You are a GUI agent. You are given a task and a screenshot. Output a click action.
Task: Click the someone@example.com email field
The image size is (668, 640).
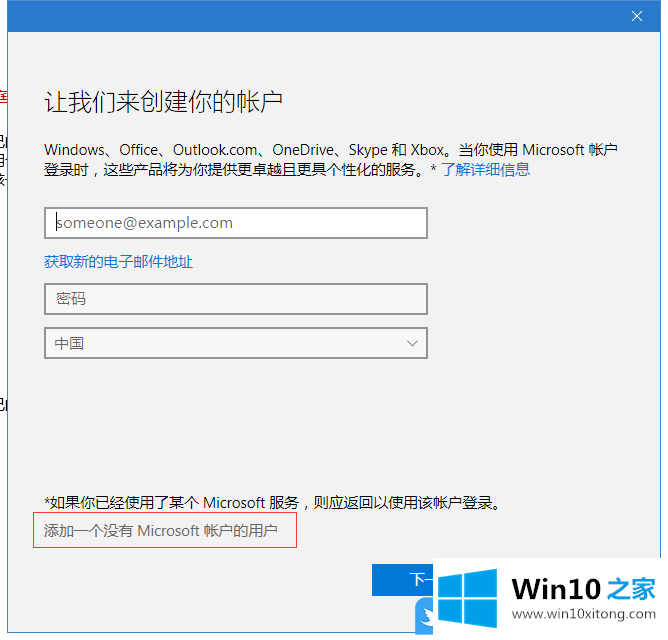pyautogui.click(x=236, y=223)
